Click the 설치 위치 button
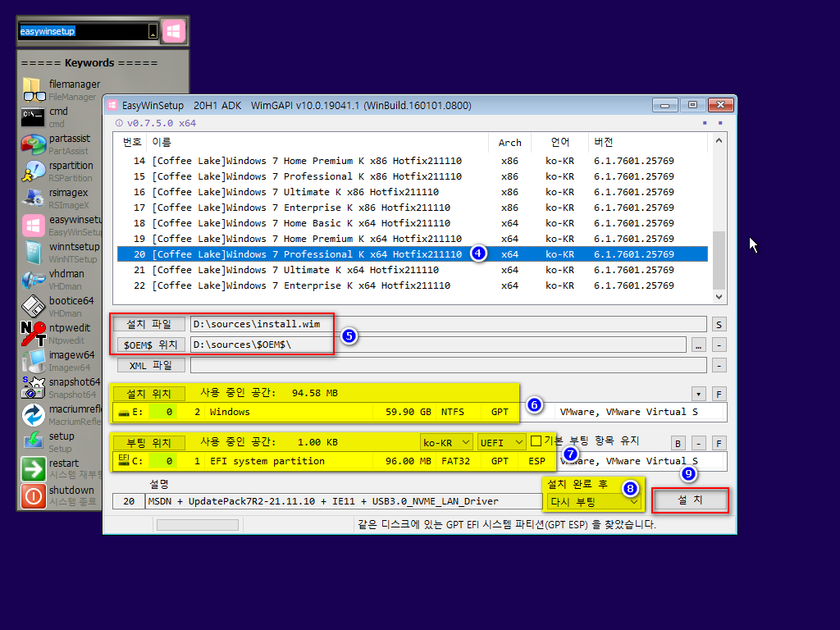The image size is (840, 630). [149, 394]
